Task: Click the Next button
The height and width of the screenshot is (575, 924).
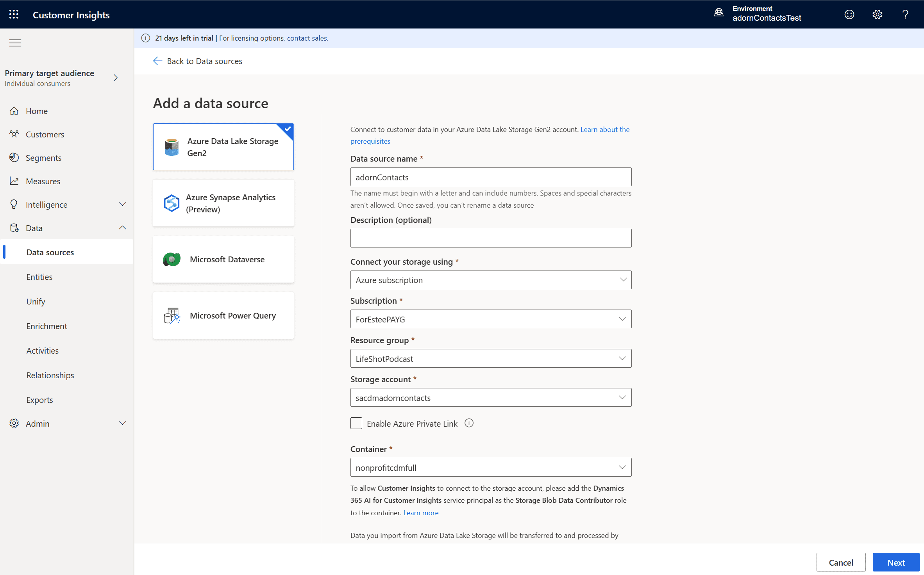Action: pyautogui.click(x=895, y=562)
